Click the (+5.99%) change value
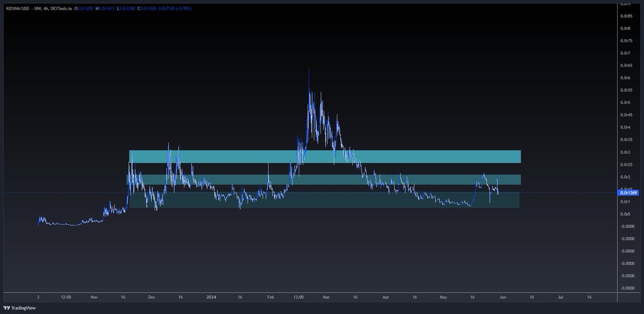 183,9
